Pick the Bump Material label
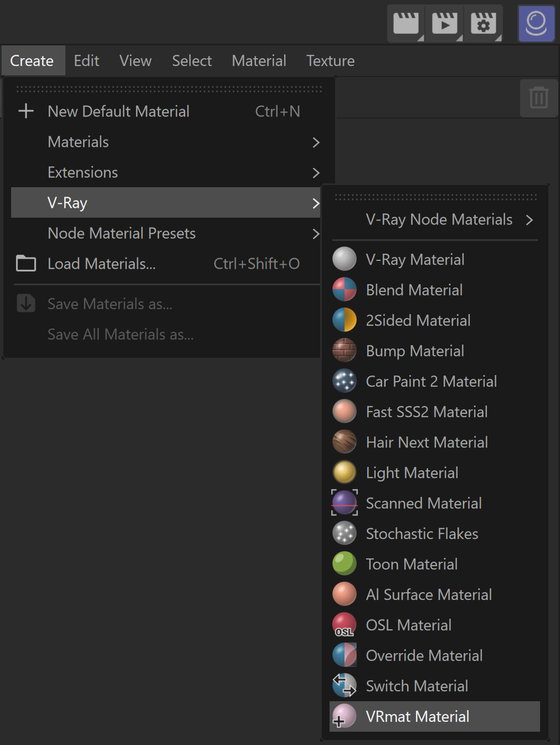560x745 pixels. click(415, 351)
